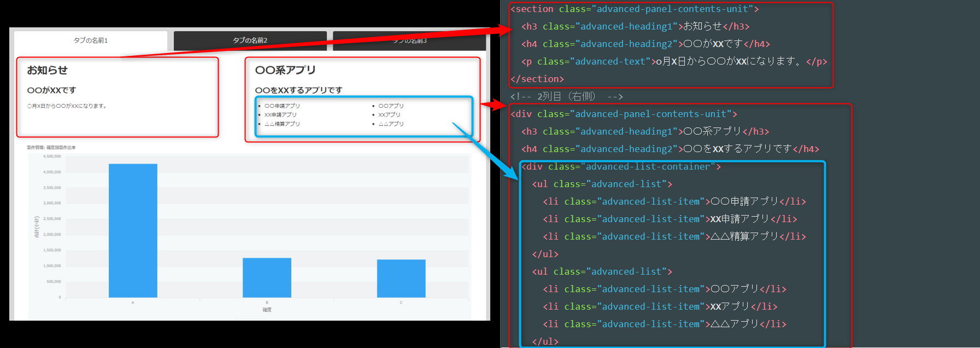
Task: Open the XXアプリ list item in the page
Action: [390, 115]
